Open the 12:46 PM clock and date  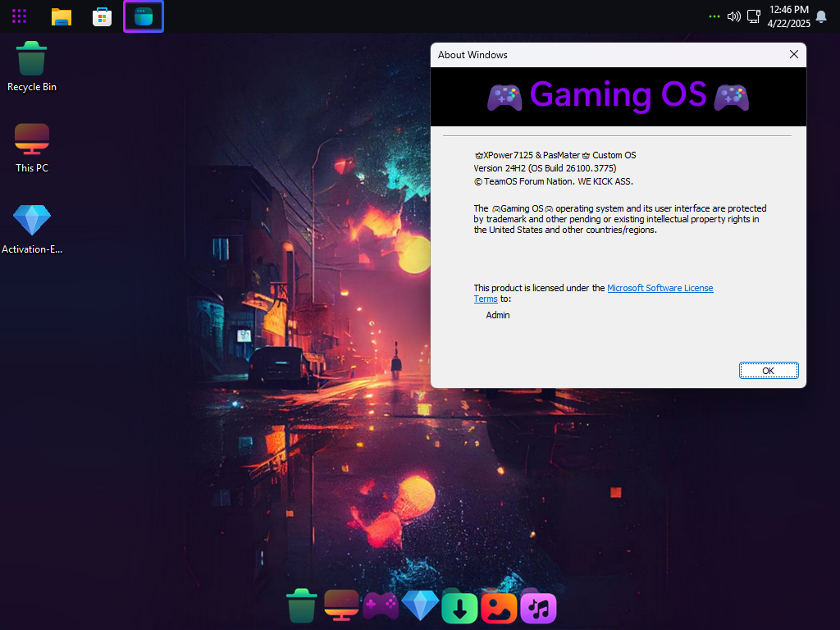788,16
